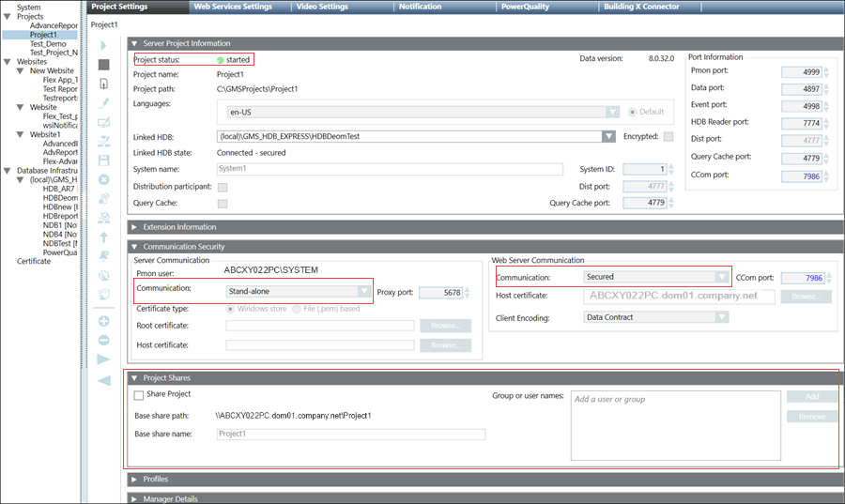
Task: Click the Start project play icon
Action: click(x=103, y=45)
